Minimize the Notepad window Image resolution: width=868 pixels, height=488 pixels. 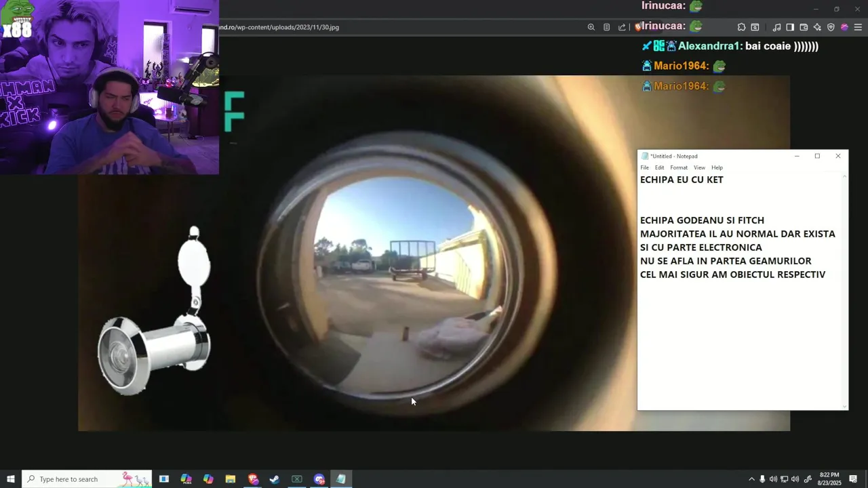[797, 156]
